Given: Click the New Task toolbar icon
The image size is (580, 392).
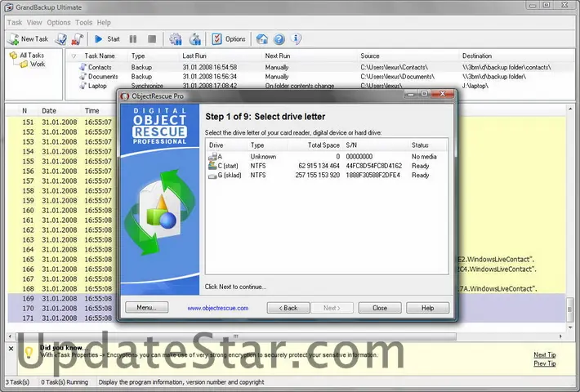Looking at the screenshot, I should coord(14,39).
